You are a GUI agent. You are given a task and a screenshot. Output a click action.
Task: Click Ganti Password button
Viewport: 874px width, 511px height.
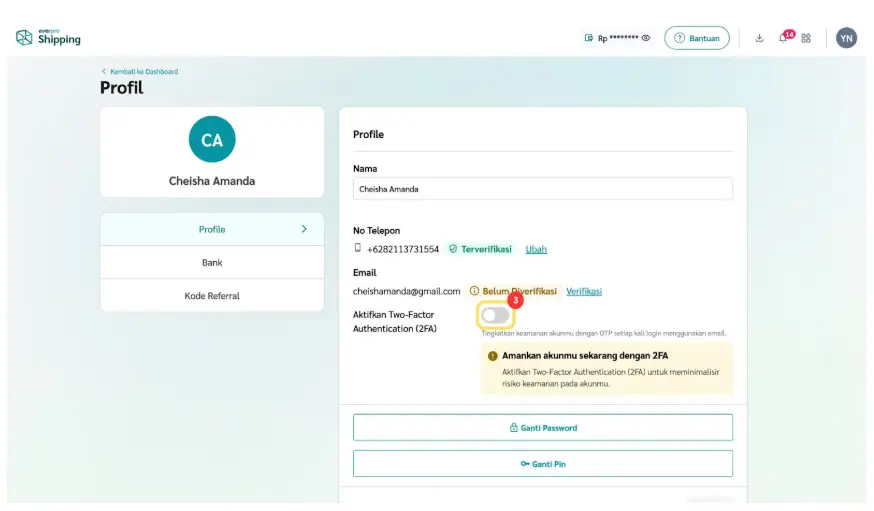542,428
